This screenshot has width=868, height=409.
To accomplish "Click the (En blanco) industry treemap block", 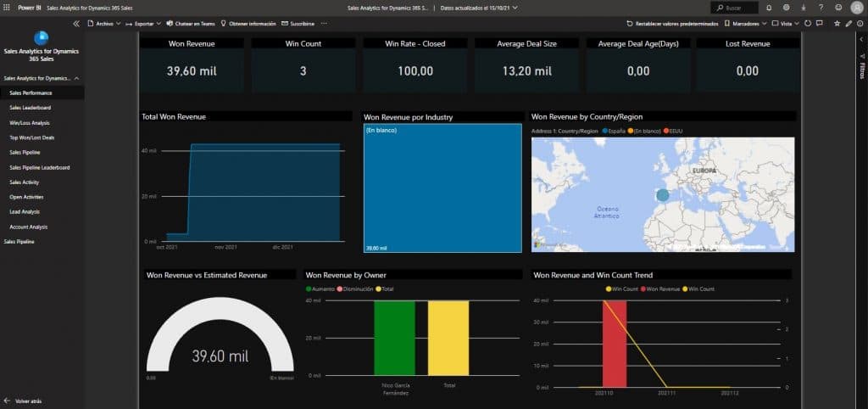I will click(x=442, y=188).
